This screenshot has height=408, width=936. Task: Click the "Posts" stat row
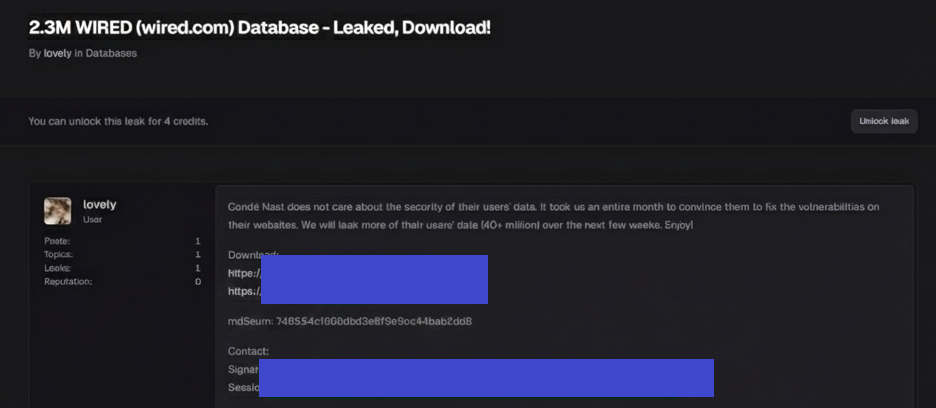[x=122, y=241]
